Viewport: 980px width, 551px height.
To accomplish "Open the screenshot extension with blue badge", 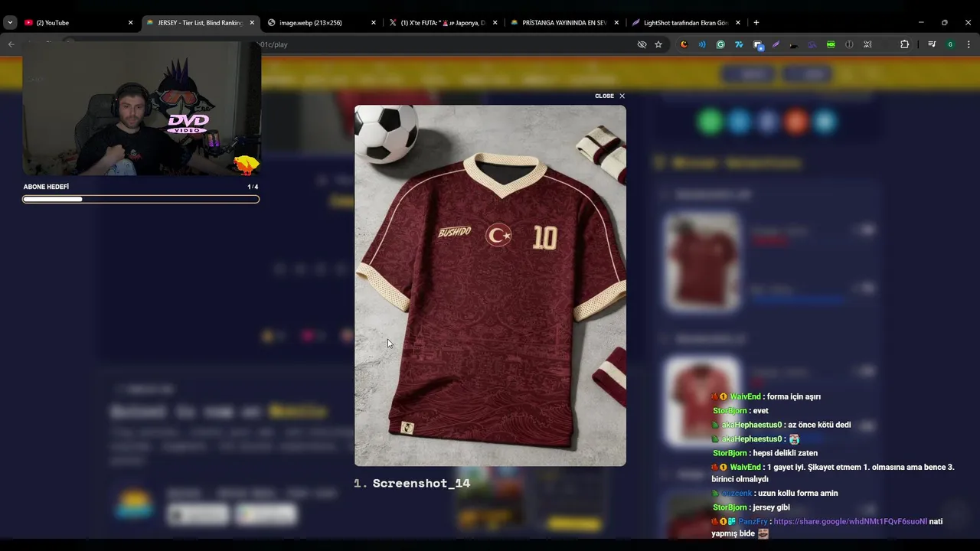I will (758, 44).
